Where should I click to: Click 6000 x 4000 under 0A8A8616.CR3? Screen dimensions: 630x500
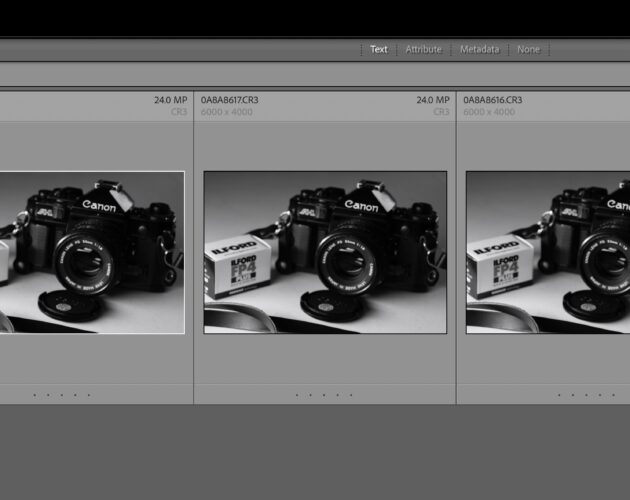tap(489, 112)
